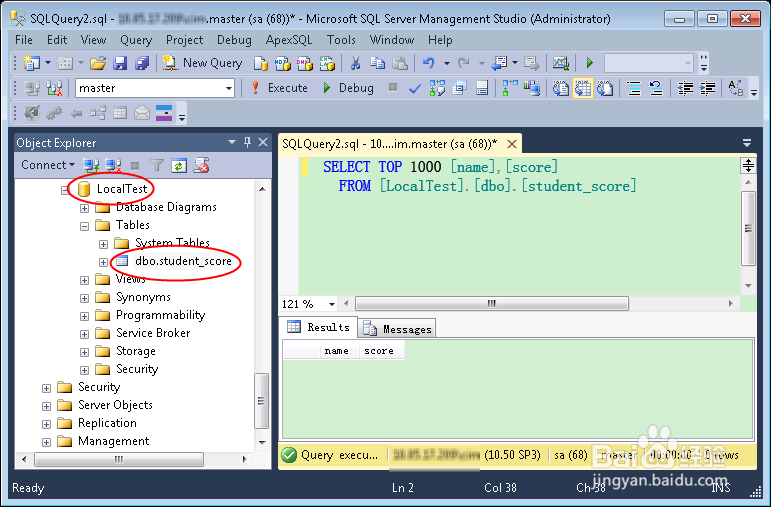This screenshot has width=771, height=507.
Task: Toggle Results to File mode
Action: (605, 88)
